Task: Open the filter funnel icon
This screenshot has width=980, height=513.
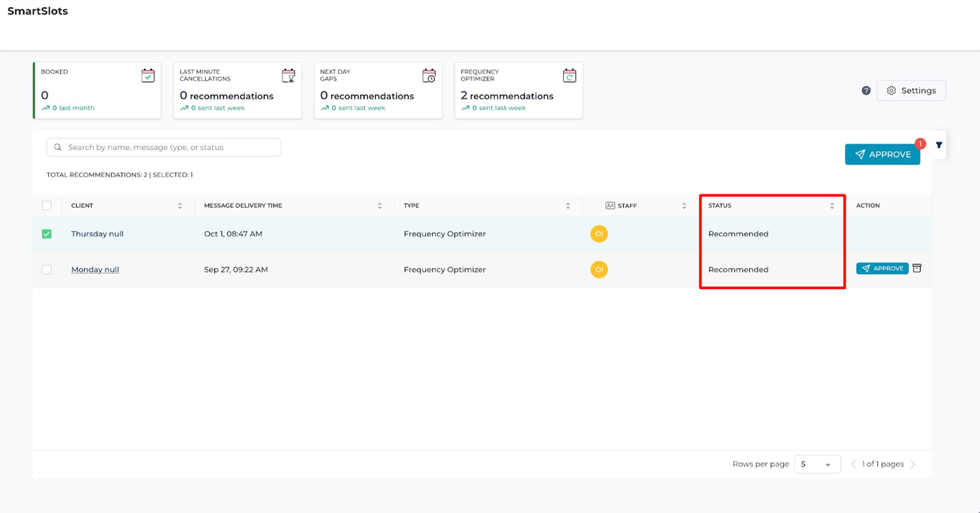Action: click(x=938, y=145)
